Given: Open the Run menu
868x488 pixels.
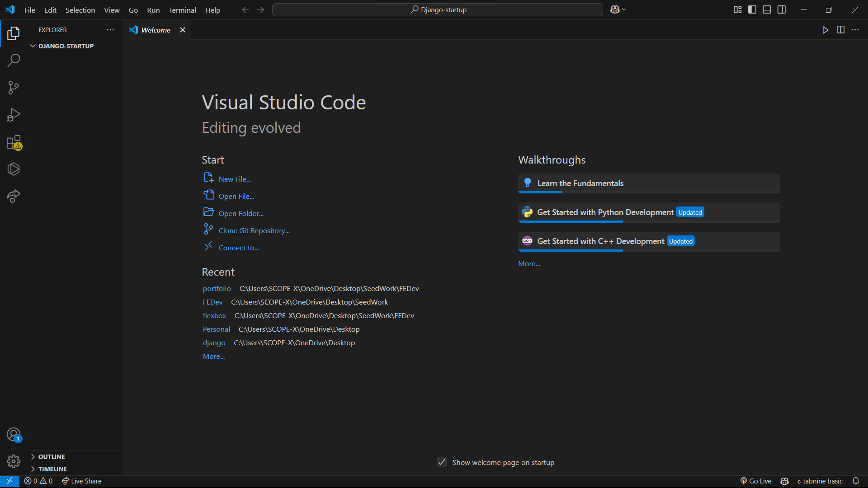Looking at the screenshot, I should point(153,10).
